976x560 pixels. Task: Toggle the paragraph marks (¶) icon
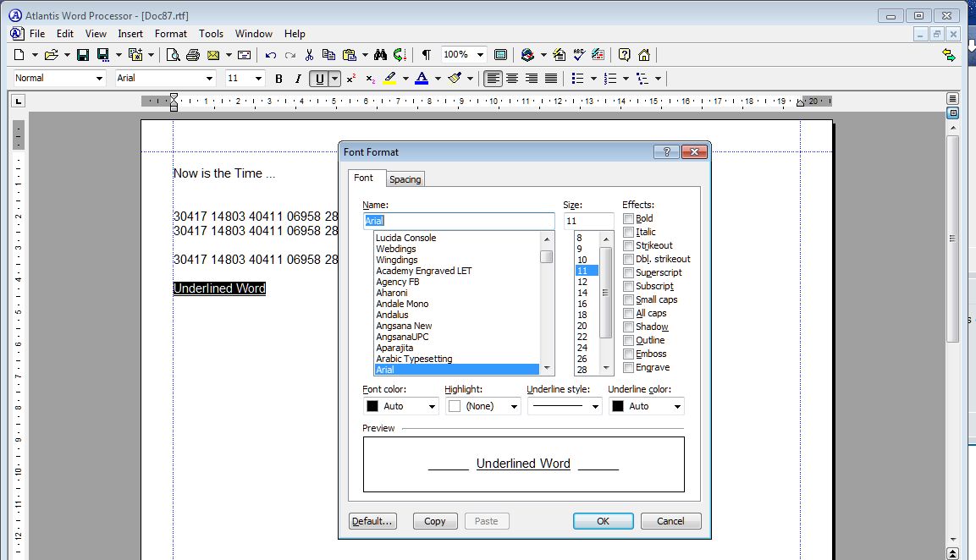pyautogui.click(x=426, y=55)
